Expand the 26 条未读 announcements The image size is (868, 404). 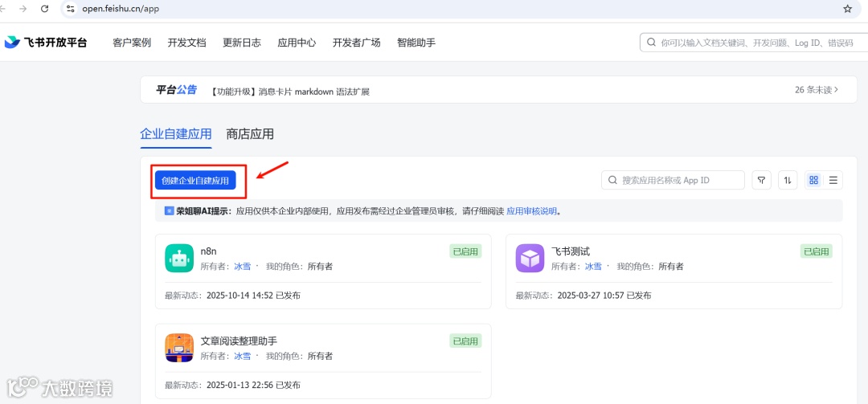(x=817, y=90)
